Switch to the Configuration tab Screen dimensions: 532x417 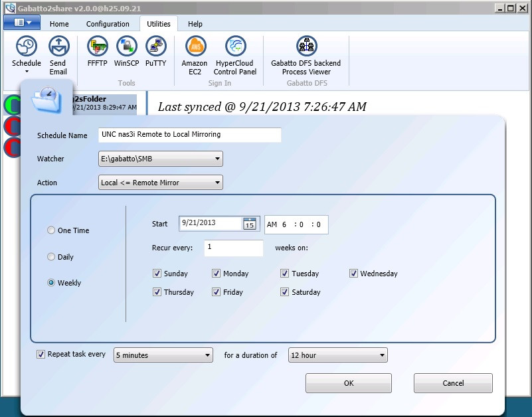point(108,24)
